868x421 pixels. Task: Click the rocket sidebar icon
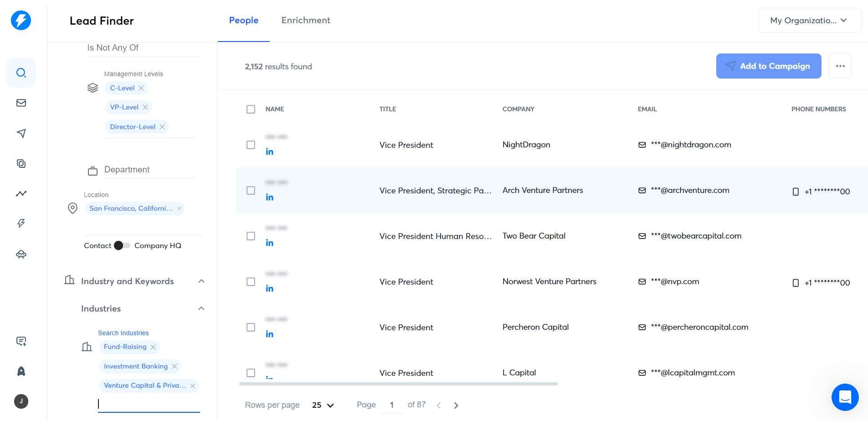coord(21,371)
